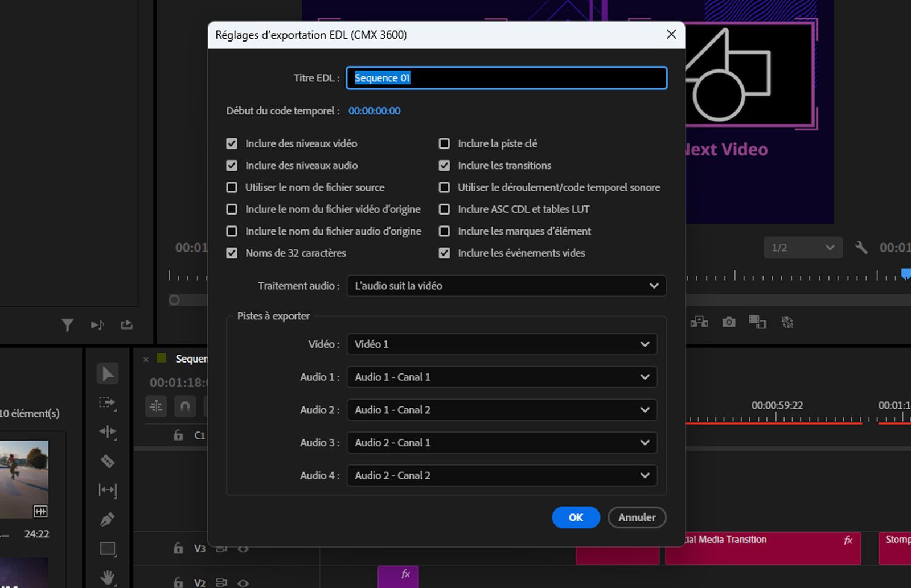Enable the magnet snapping icon in the timeline
911x588 pixels.
click(x=184, y=406)
